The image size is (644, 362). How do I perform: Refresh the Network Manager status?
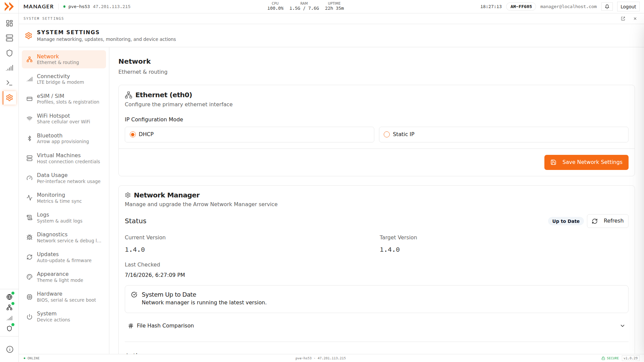coord(607,221)
